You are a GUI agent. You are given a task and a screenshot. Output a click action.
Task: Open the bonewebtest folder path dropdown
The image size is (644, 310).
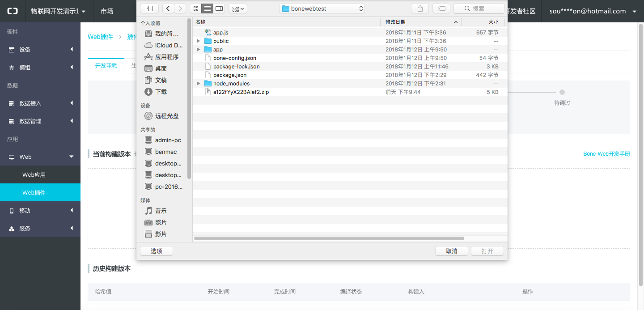[322, 8]
